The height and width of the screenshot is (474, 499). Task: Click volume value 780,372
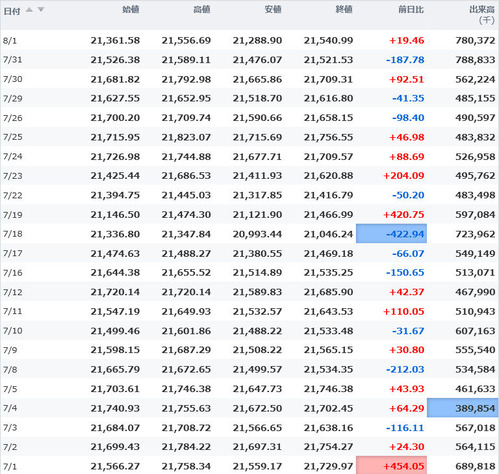(x=475, y=41)
